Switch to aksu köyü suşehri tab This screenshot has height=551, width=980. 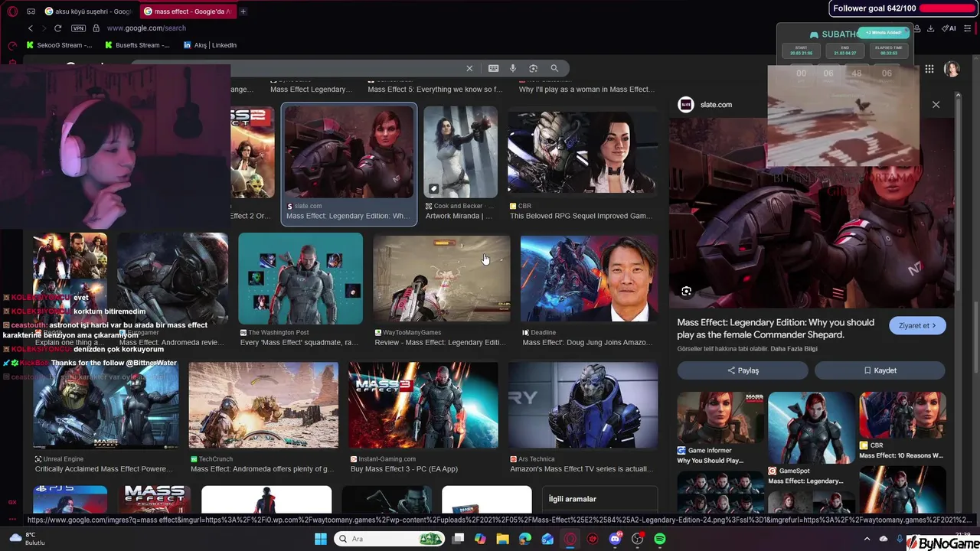pos(90,11)
